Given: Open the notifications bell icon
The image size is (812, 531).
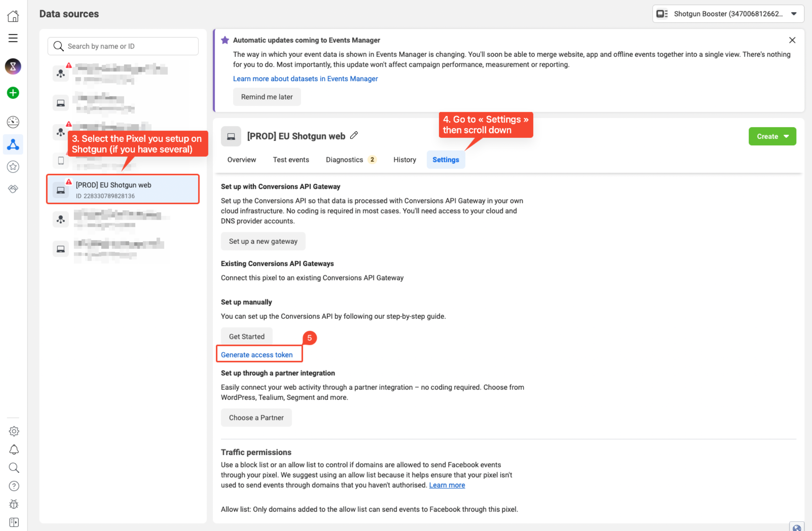Looking at the screenshot, I should point(14,450).
